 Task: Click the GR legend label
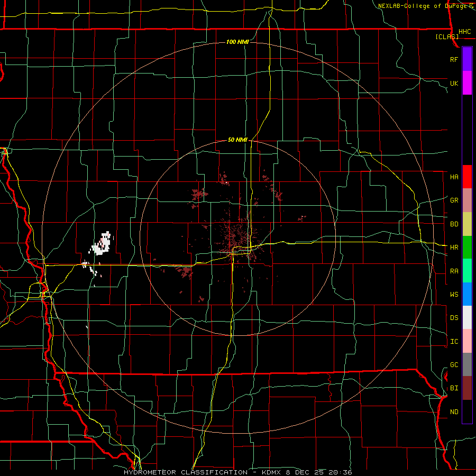click(x=454, y=200)
